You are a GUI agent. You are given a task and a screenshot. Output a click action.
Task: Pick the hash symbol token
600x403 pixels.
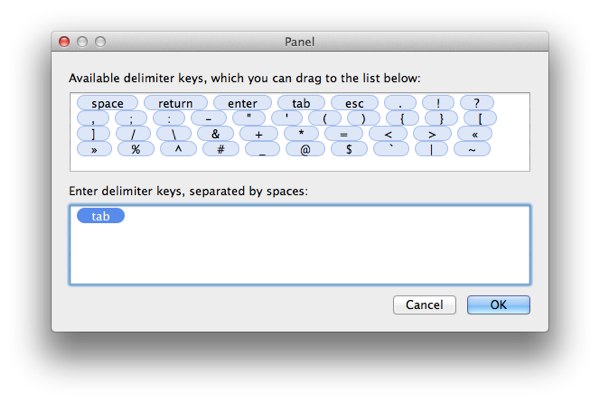220,149
